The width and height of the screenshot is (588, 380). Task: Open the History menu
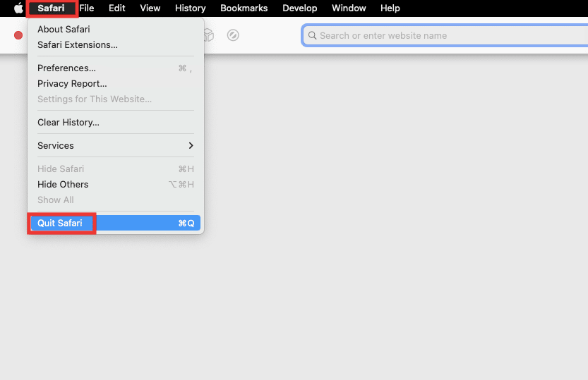190,8
